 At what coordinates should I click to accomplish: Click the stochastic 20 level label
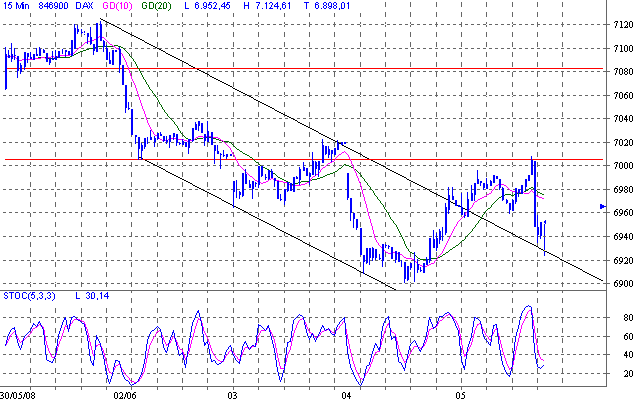pos(628,374)
